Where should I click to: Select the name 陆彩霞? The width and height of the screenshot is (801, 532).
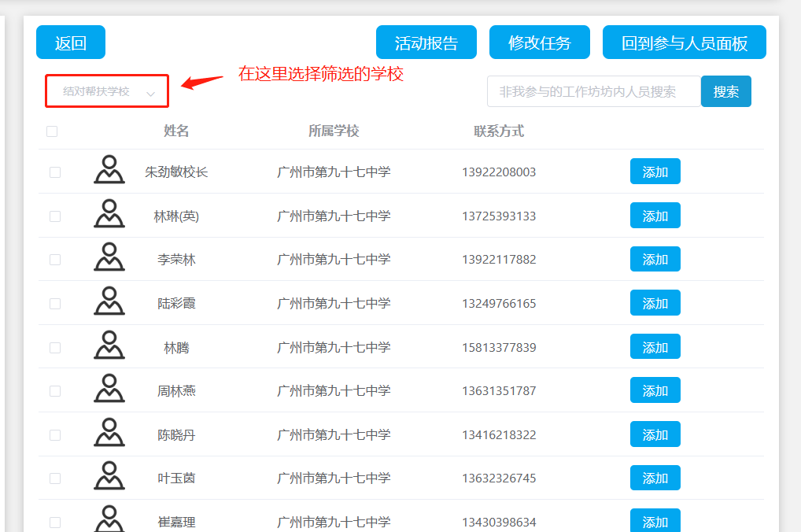click(176, 304)
